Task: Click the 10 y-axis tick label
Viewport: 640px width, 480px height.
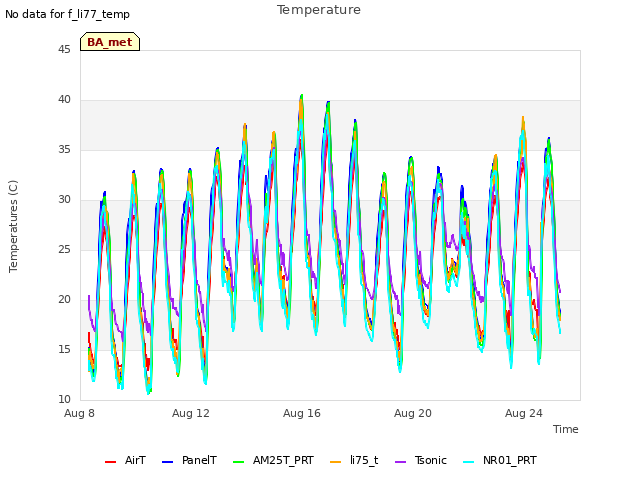Action: click(64, 400)
